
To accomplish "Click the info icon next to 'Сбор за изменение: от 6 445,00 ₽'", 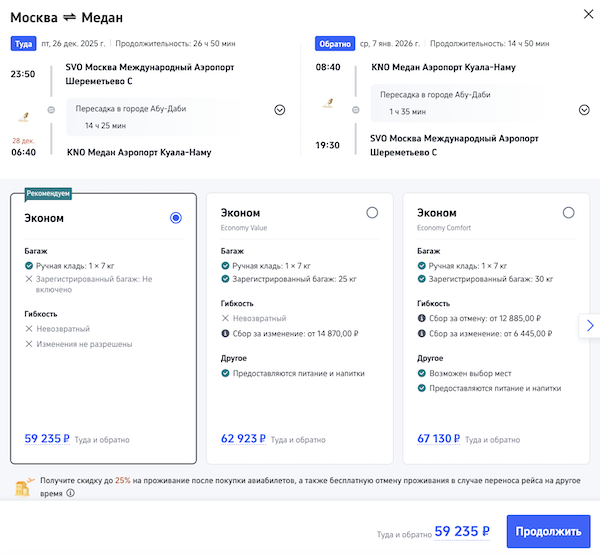I will [422, 334].
